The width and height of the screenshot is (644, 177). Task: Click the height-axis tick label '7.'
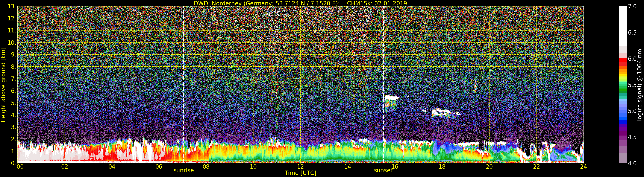[x=14, y=79]
